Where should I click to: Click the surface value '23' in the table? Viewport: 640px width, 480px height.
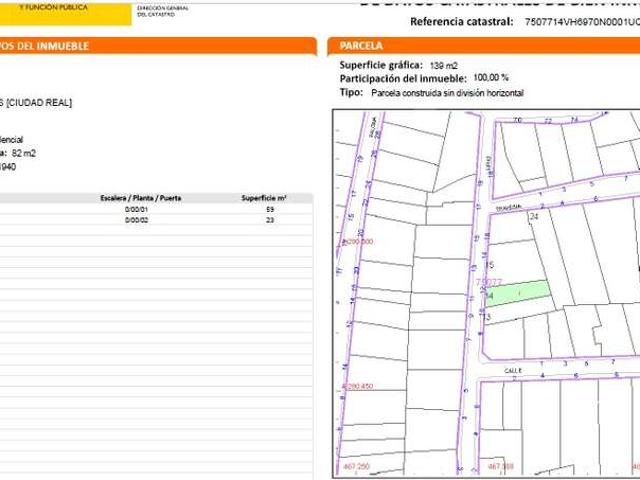270,220
